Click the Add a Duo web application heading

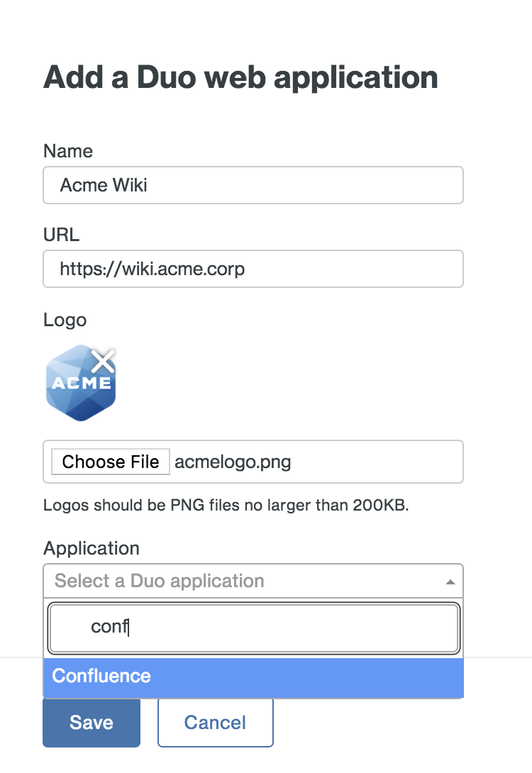pyautogui.click(x=241, y=77)
